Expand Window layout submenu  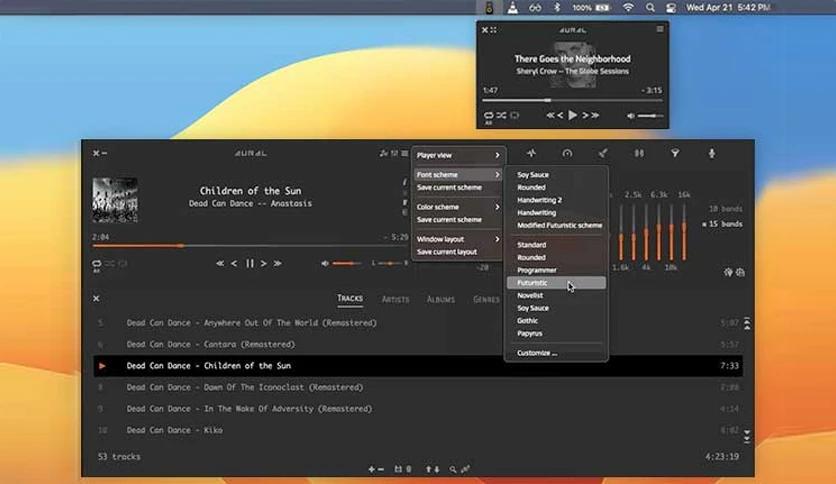[x=458, y=239]
